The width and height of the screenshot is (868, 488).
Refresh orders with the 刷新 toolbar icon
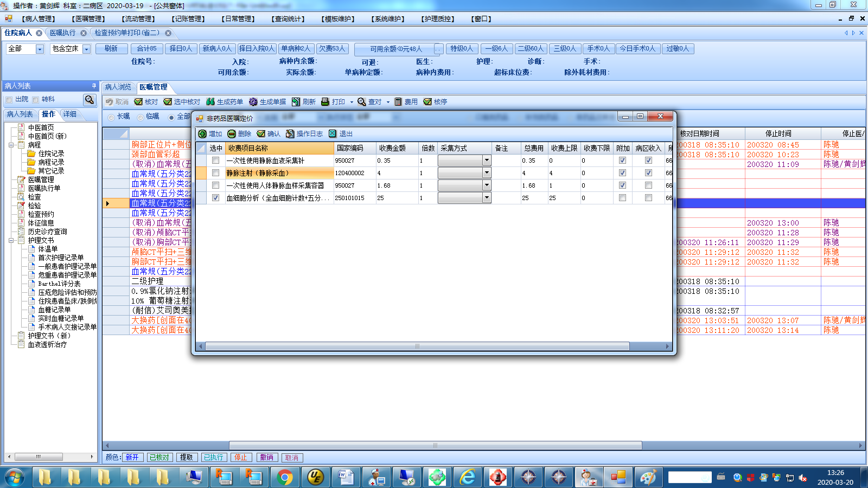pos(296,102)
